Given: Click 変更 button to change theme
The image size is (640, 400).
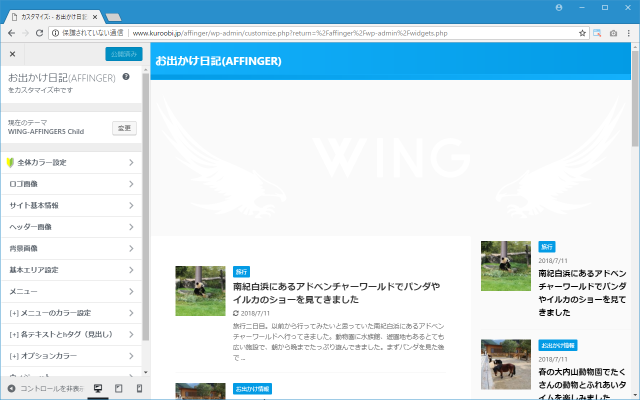Looking at the screenshot, I should pyautogui.click(x=124, y=128).
